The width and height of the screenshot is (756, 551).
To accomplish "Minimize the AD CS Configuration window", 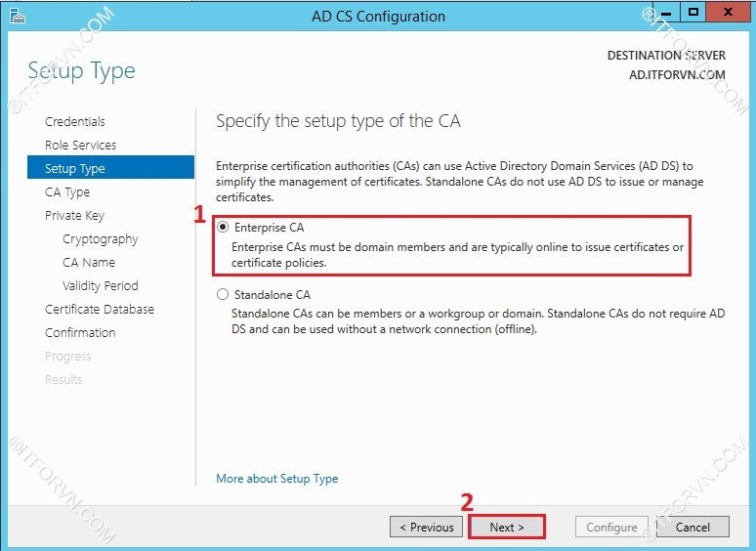I will (x=666, y=14).
